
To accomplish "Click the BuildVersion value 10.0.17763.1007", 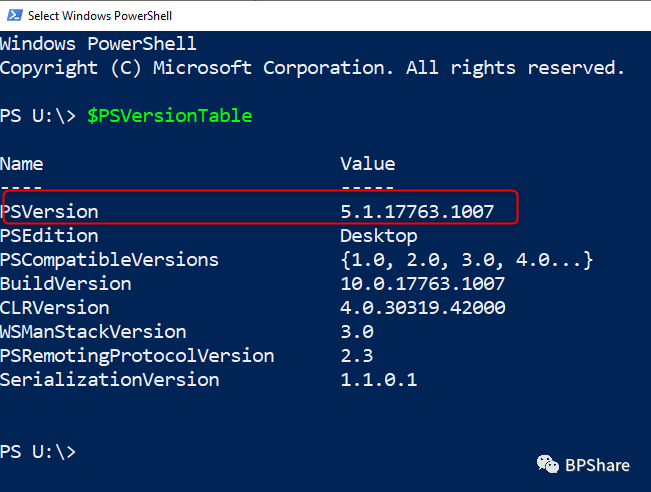I will point(422,284).
